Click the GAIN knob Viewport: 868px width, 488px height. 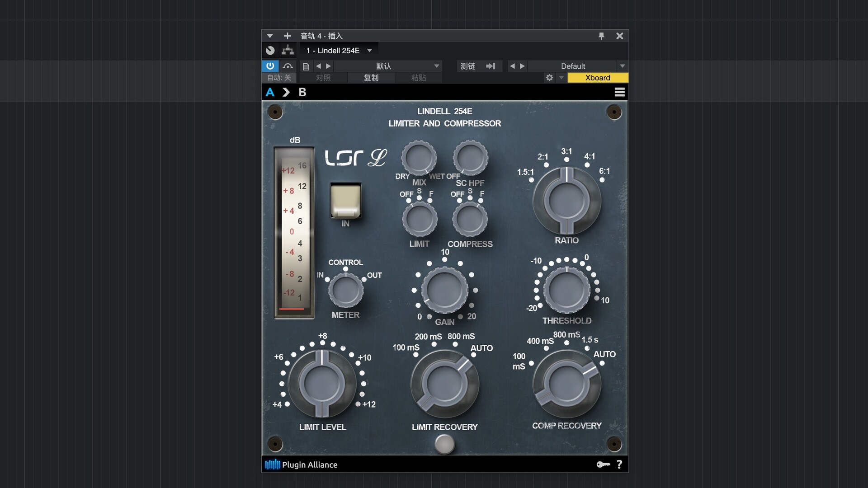pyautogui.click(x=445, y=290)
